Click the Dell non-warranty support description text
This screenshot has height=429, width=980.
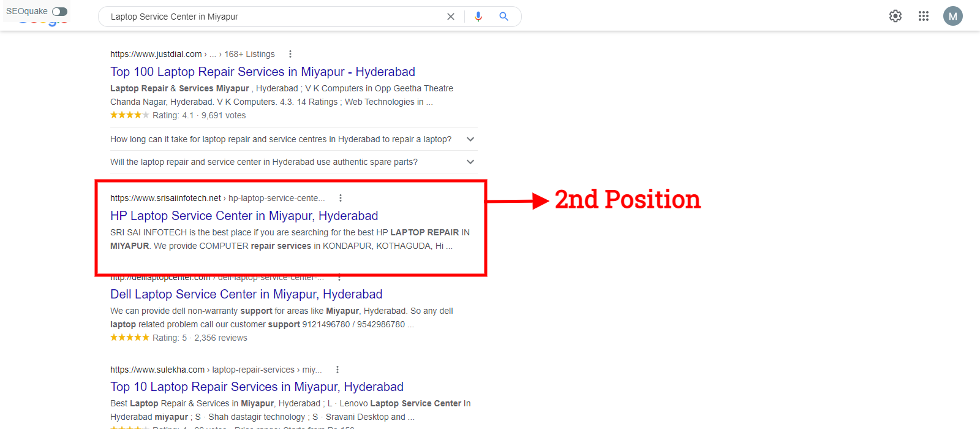click(x=282, y=317)
